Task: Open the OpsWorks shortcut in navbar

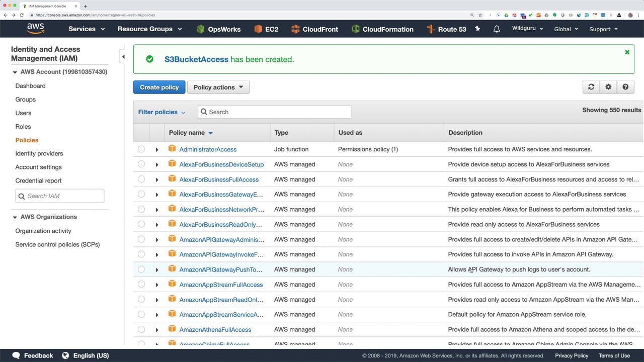Action: 218,29
